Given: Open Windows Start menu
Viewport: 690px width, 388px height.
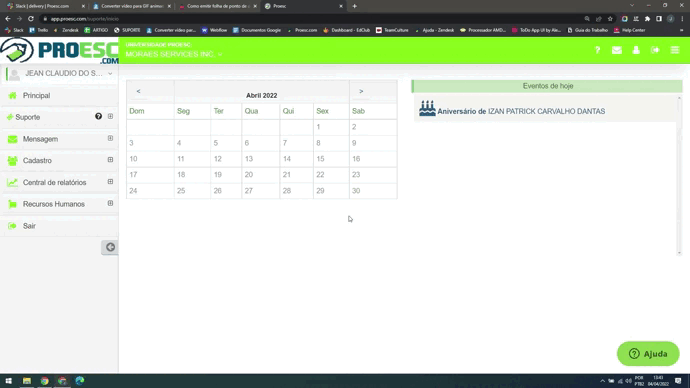Looking at the screenshot, I should (x=8, y=381).
